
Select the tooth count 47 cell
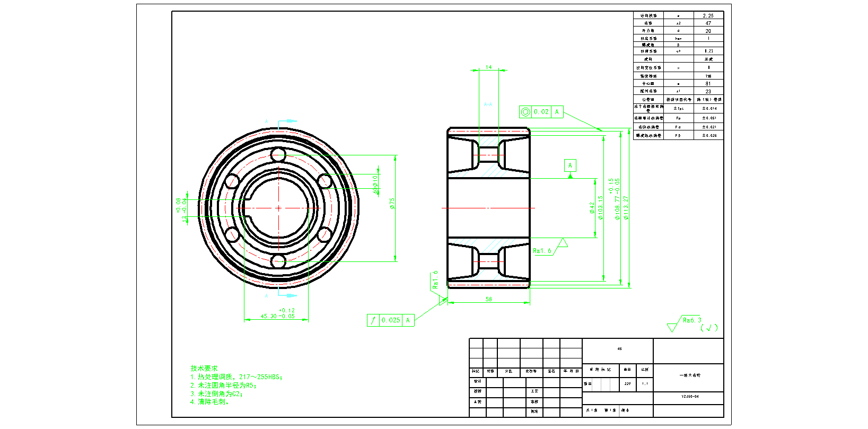coord(708,23)
